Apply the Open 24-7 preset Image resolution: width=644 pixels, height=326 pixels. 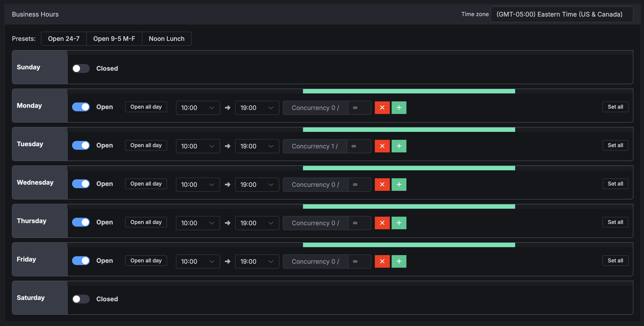point(64,39)
